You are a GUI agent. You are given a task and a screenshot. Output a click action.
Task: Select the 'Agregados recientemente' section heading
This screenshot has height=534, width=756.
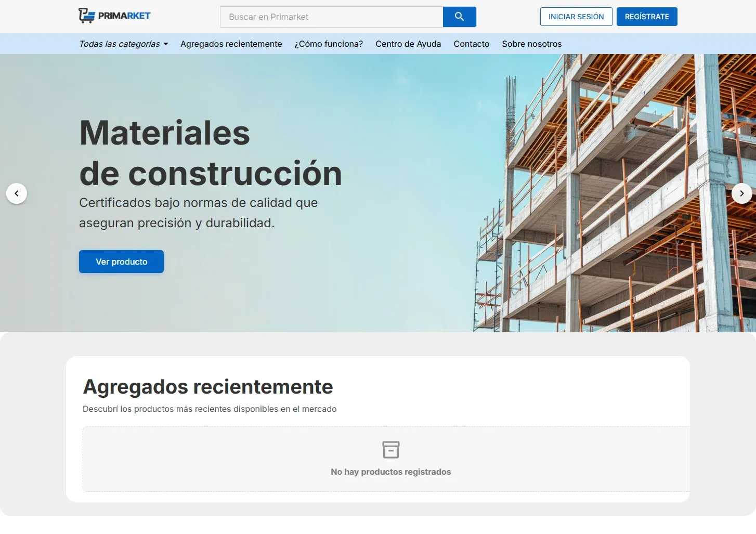(208, 386)
